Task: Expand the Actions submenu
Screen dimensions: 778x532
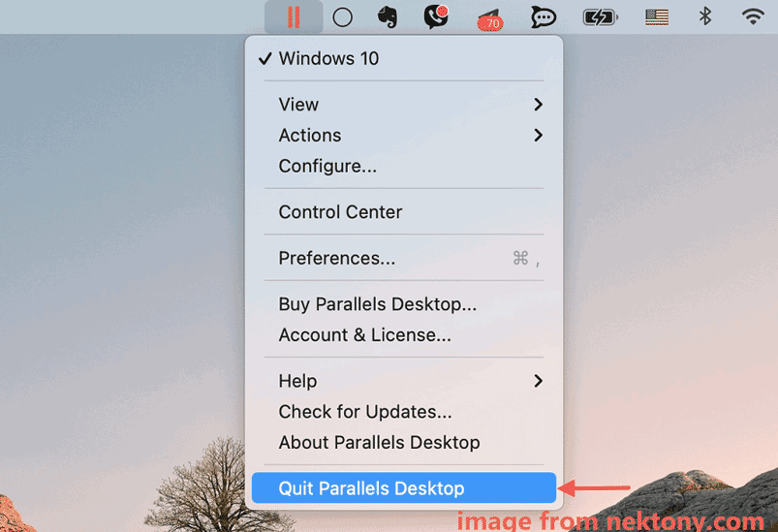Action: click(404, 135)
